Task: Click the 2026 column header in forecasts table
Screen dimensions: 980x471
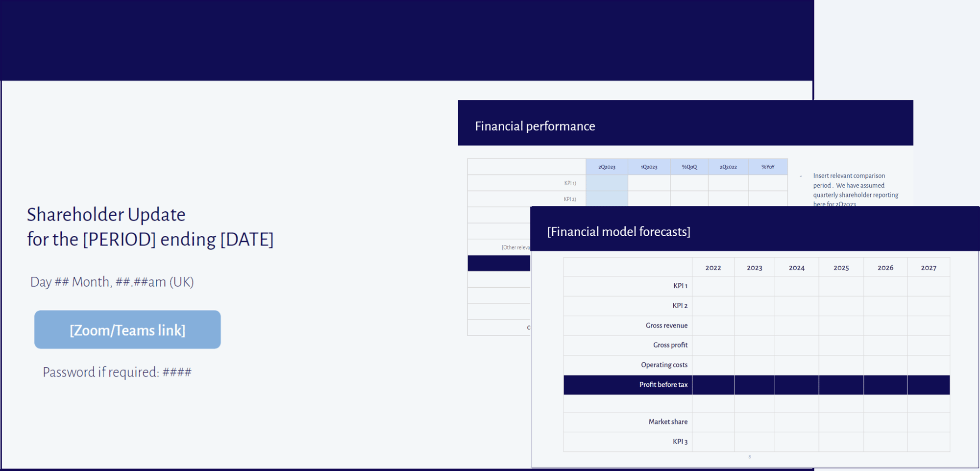Action: point(885,268)
